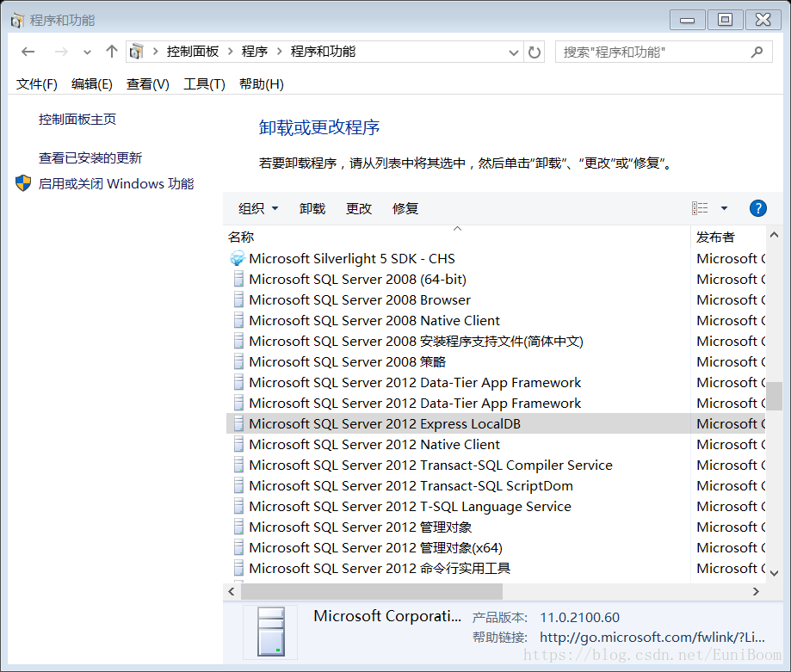Screen dimensions: 791x672
Task: Open the address bar history dropdown
Action: 514,52
